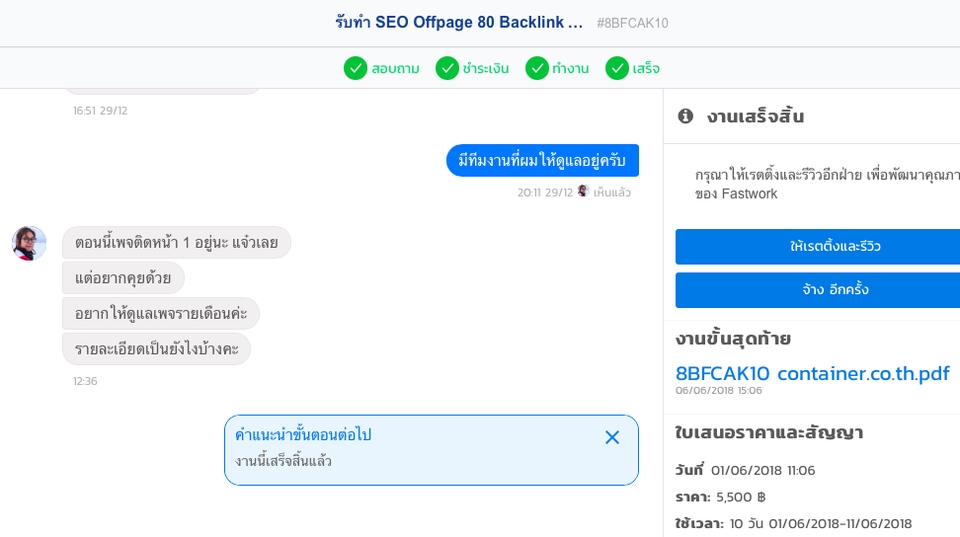Screen dimensions: 960x537
Task: Click the สอบถาม step green check icon
Action: tap(355, 69)
